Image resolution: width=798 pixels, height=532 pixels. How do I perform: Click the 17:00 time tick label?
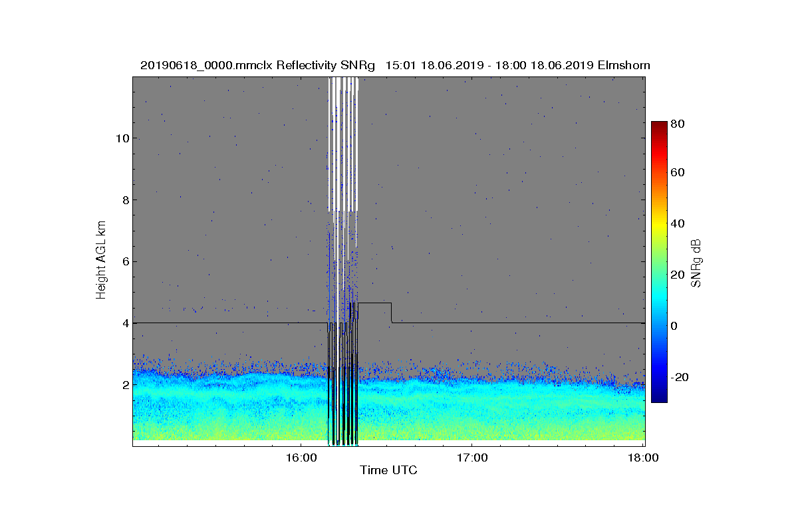pos(471,458)
